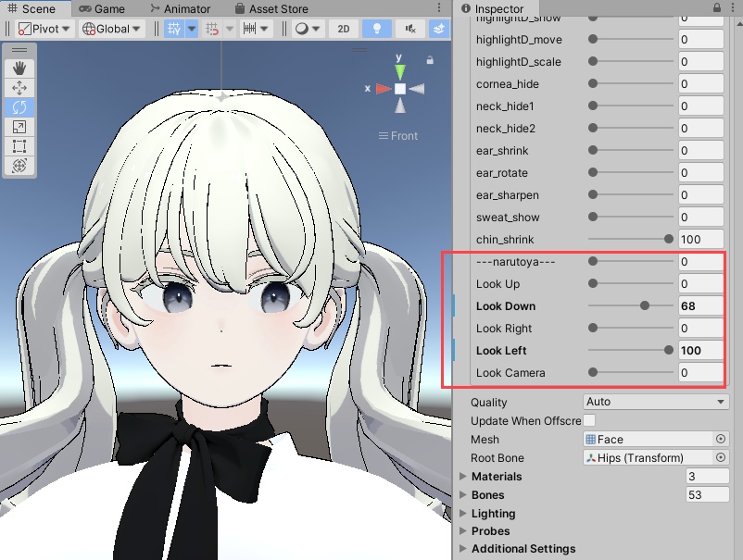
Task: Click the center cube of orientation gizmo
Action: coord(400,89)
